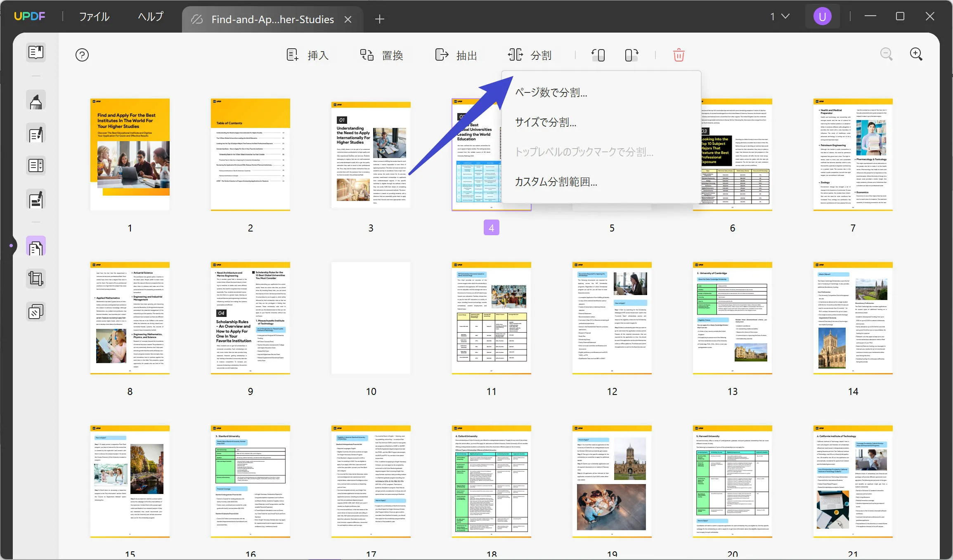Viewport: 953px width, 560px height.
Task: Expand the window count dropdown showing 1
Action: pyautogui.click(x=780, y=17)
